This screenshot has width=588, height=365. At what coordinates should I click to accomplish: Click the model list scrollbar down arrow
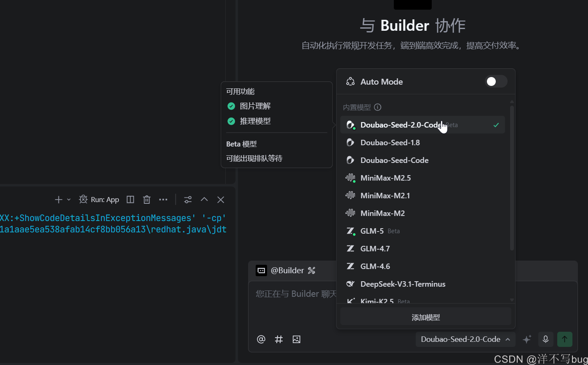[x=512, y=300]
